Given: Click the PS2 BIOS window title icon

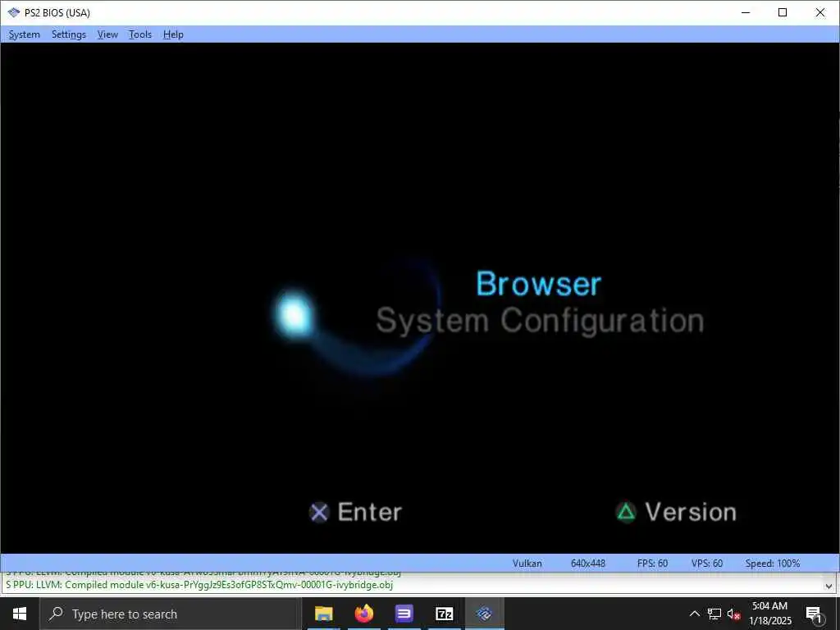Looking at the screenshot, I should coord(13,12).
